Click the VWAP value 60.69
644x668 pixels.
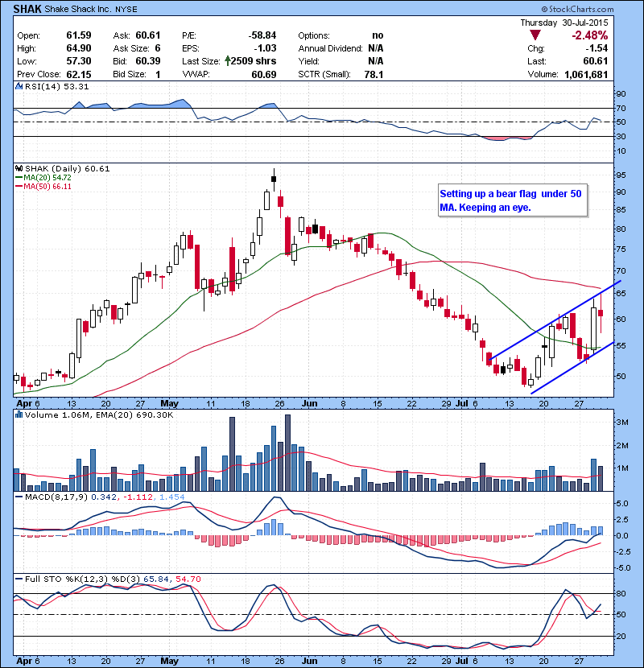click(x=264, y=74)
